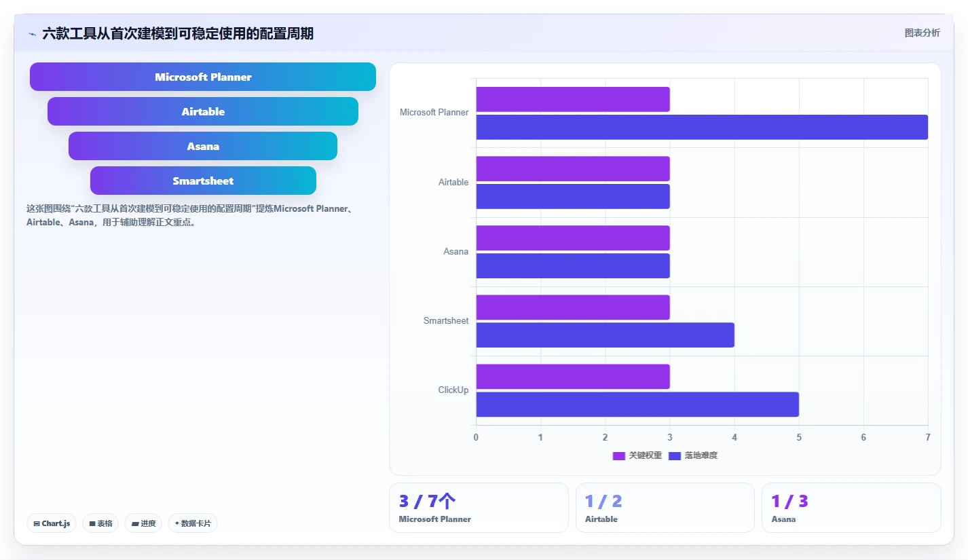
Task: Select the Airtable funnel bar
Action: (x=203, y=111)
